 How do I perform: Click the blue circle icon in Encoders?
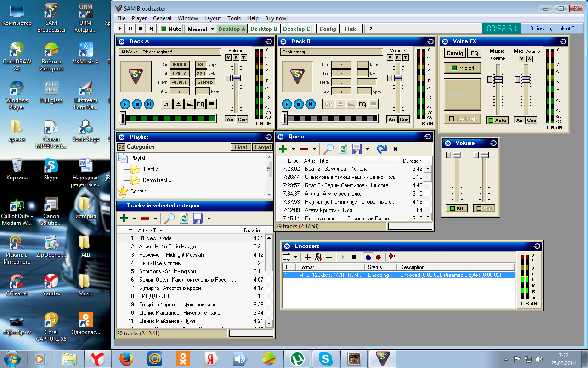tap(368, 257)
